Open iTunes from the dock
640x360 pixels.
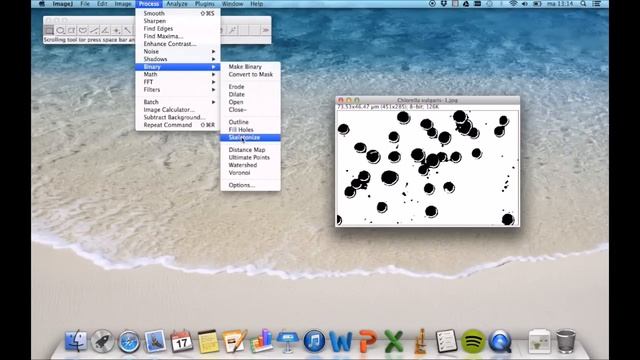tap(314, 341)
